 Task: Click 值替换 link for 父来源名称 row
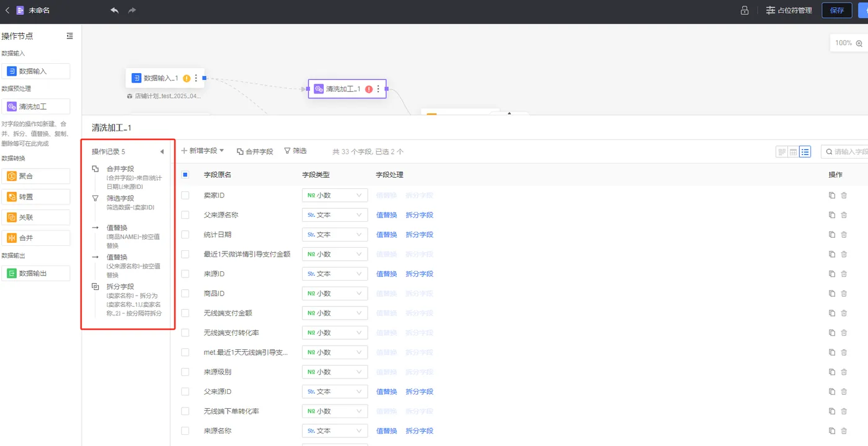point(386,215)
